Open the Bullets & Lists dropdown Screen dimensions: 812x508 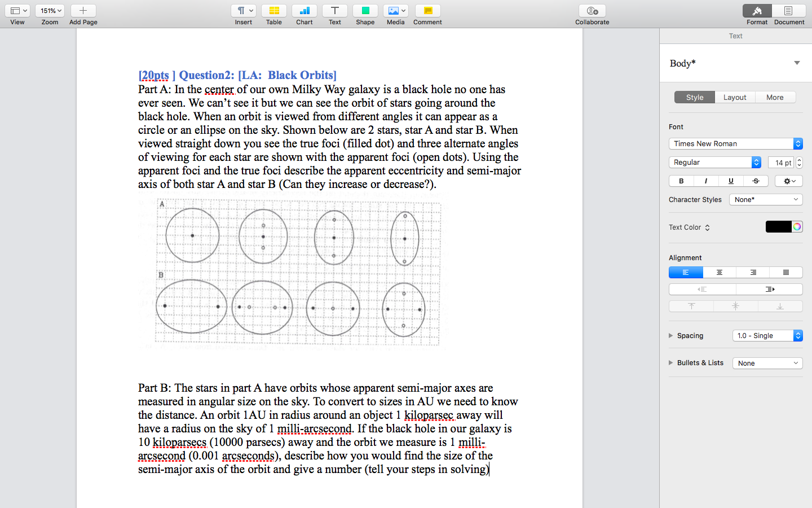(x=767, y=364)
